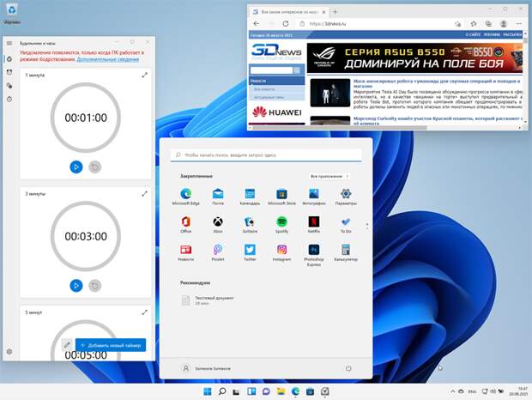
Task: Open Photoshop Express in Start menu
Action: pos(314,255)
